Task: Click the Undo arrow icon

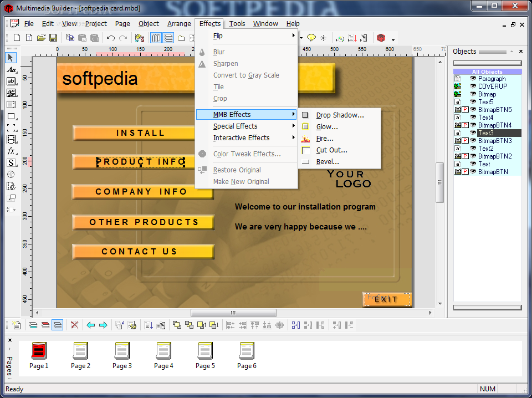Action: (111, 38)
